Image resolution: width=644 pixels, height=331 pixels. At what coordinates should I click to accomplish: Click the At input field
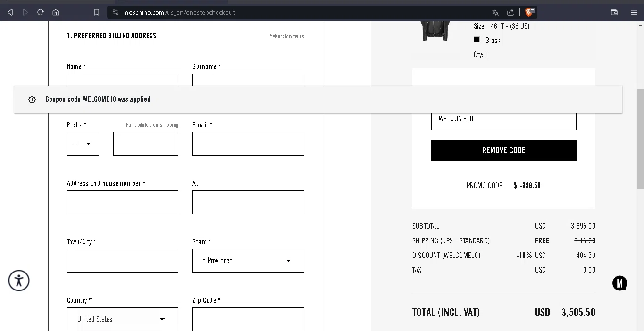coord(248,202)
